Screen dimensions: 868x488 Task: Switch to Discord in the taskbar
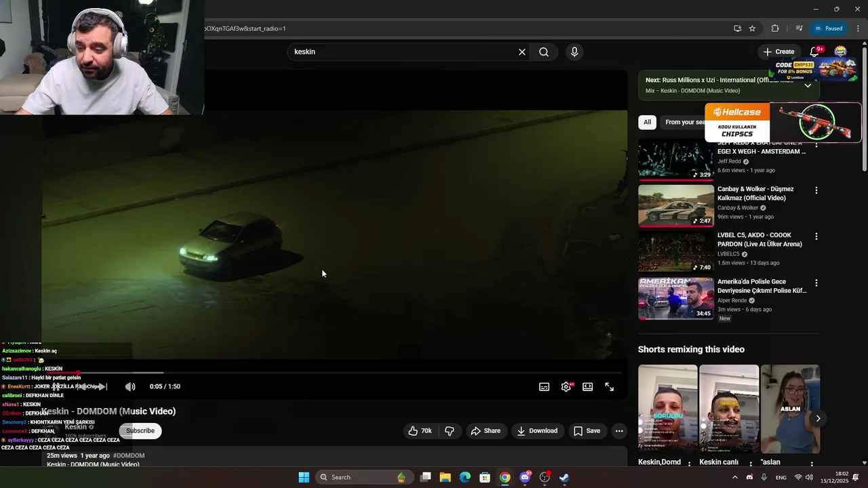point(525,477)
